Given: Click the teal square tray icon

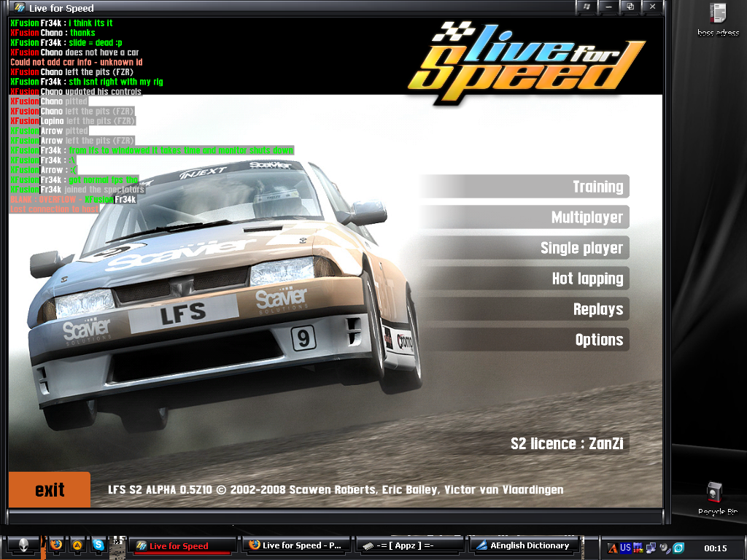Looking at the screenshot, I should 678,548.
